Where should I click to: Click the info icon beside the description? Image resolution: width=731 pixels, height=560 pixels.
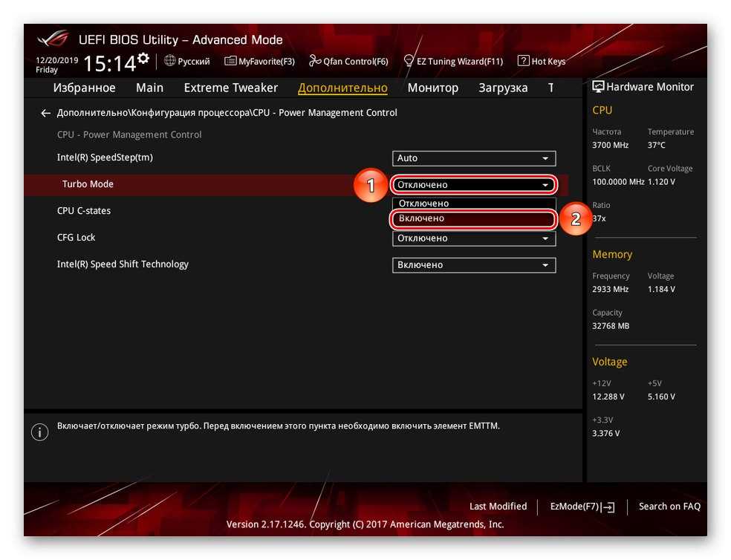coord(39,432)
